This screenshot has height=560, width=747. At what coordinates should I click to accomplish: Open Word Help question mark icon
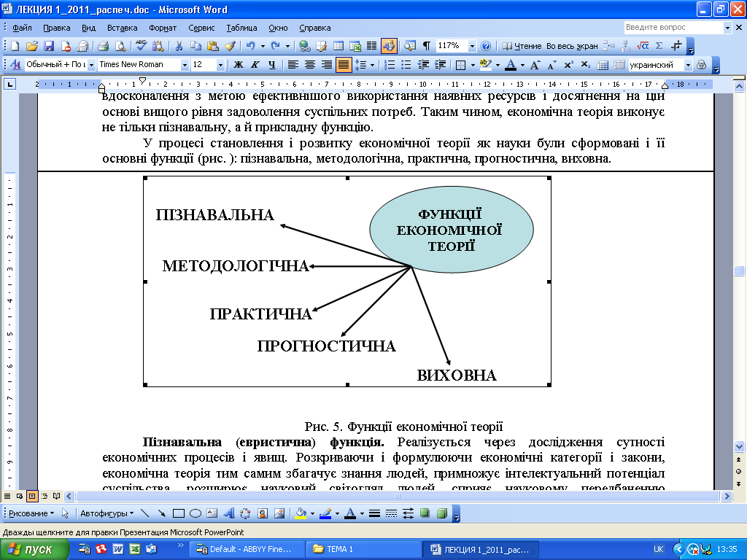485,46
